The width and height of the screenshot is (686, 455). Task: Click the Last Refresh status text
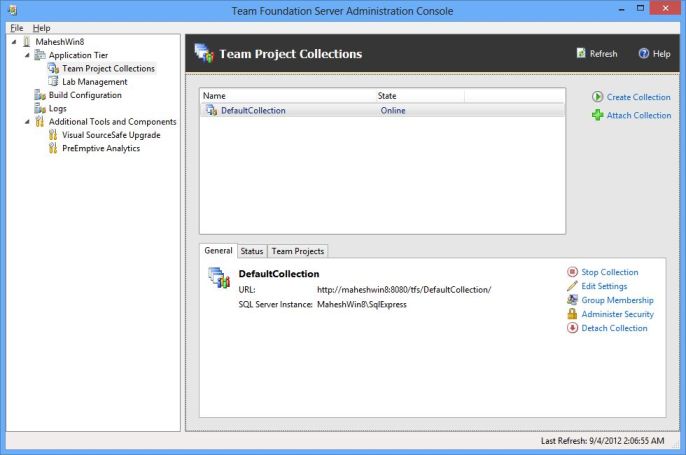602,441
